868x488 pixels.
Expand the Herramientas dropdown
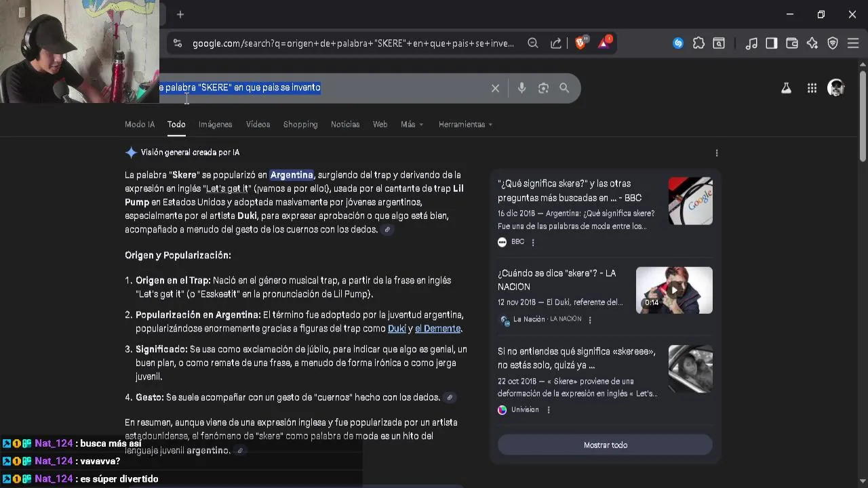point(466,125)
